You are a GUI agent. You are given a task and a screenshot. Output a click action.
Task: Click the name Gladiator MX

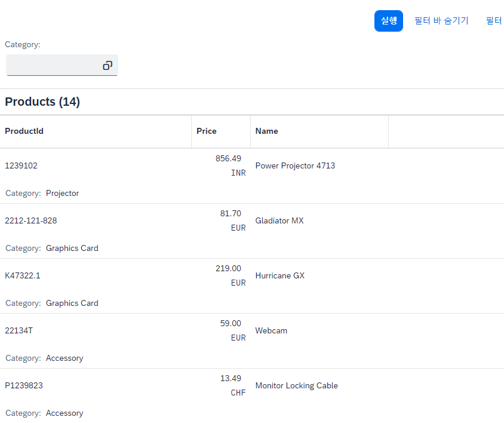(279, 220)
